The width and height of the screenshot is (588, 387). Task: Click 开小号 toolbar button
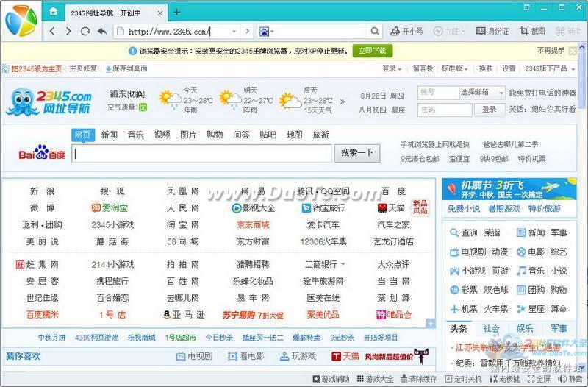(407, 31)
